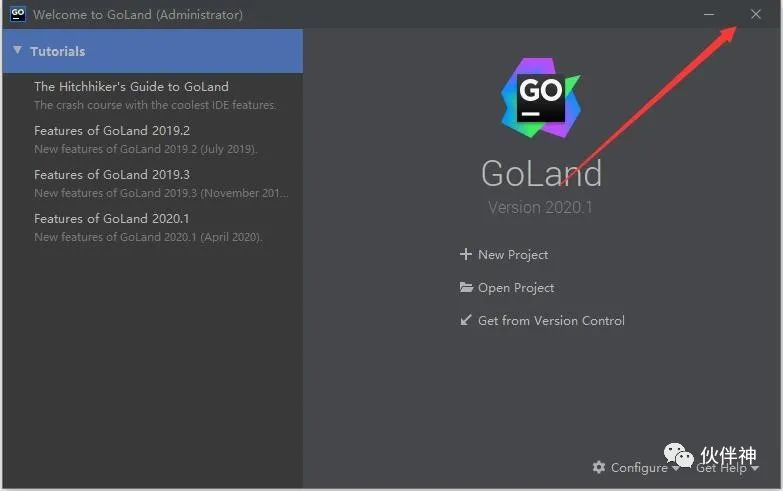Click the GoLand title bar app icon
Screen dimensions: 783x491
pyautogui.click(x=17, y=14)
